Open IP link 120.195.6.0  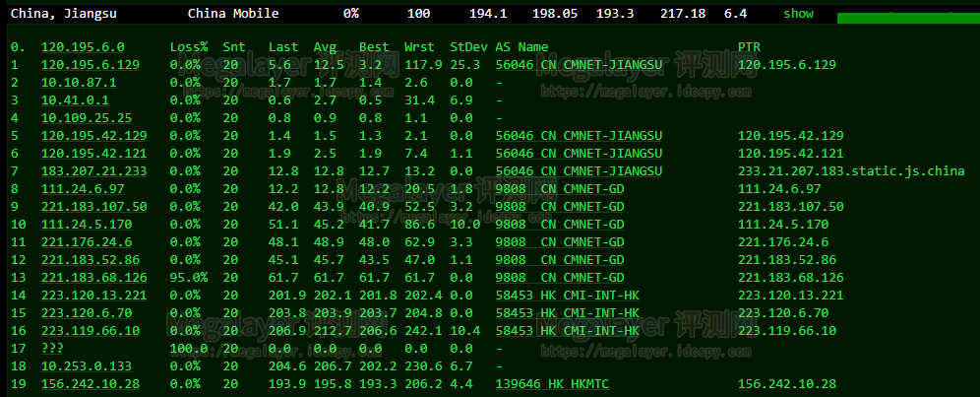pyautogui.click(x=83, y=47)
